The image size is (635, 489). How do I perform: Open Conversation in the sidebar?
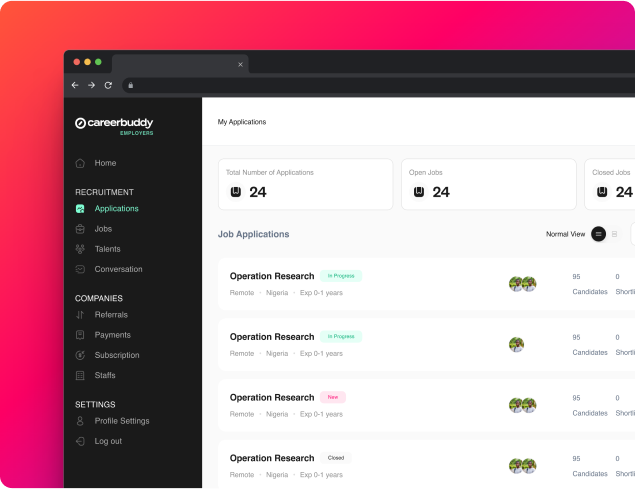point(119,269)
